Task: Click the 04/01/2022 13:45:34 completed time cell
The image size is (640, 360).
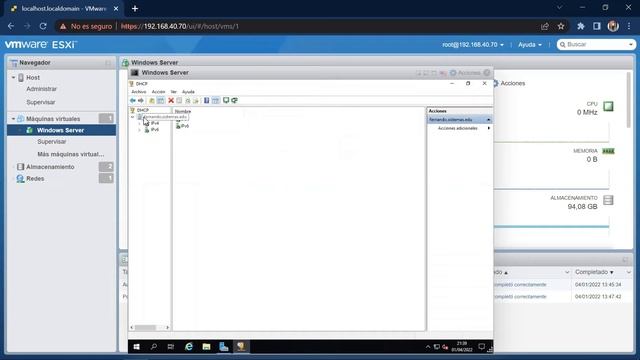Action: coord(598,284)
